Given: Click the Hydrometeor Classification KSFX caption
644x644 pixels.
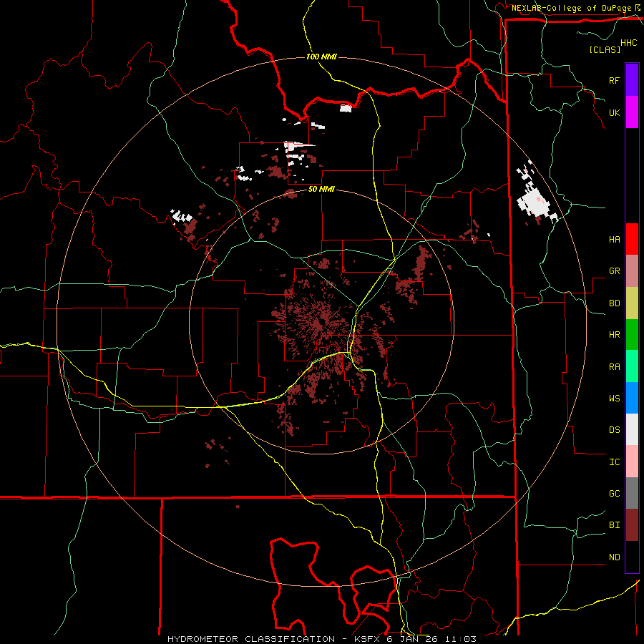Looking at the screenshot, I should click(x=321, y=639).
